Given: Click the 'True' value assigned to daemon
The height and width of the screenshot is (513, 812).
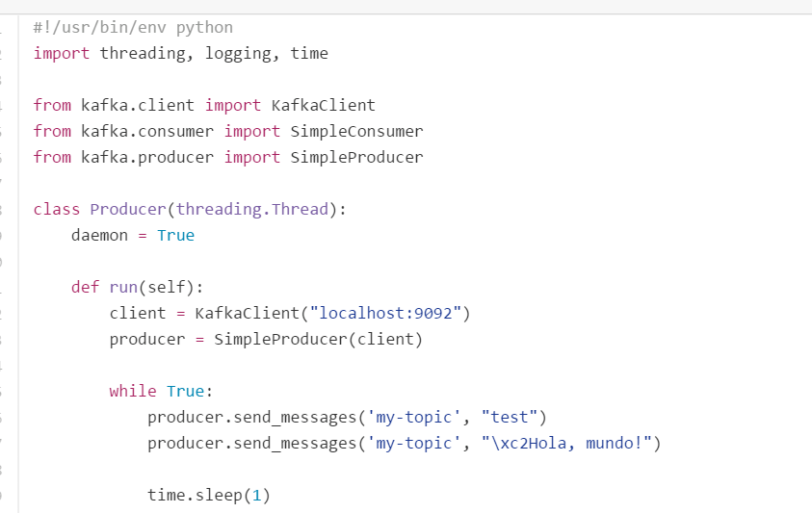Looking at the screenshot, I should coord(175,235).
